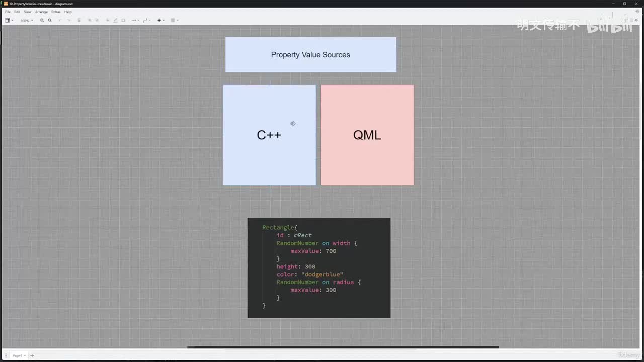Click the 'RandomNumber on radius' code line
The image size is (644, 362).
(318, 282)
